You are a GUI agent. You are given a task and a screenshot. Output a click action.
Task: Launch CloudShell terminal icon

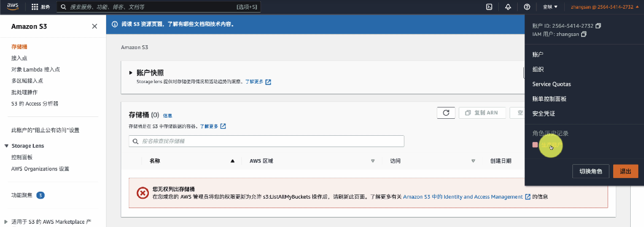(489, 7)
